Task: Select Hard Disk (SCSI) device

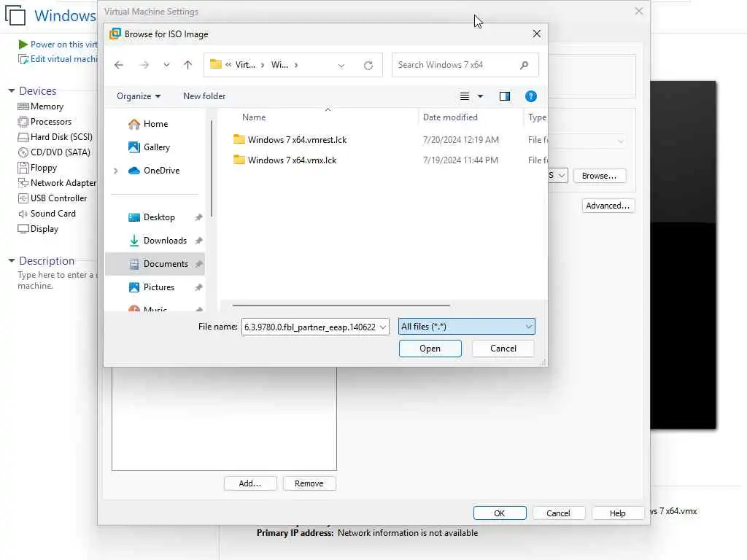Action: 55,137
